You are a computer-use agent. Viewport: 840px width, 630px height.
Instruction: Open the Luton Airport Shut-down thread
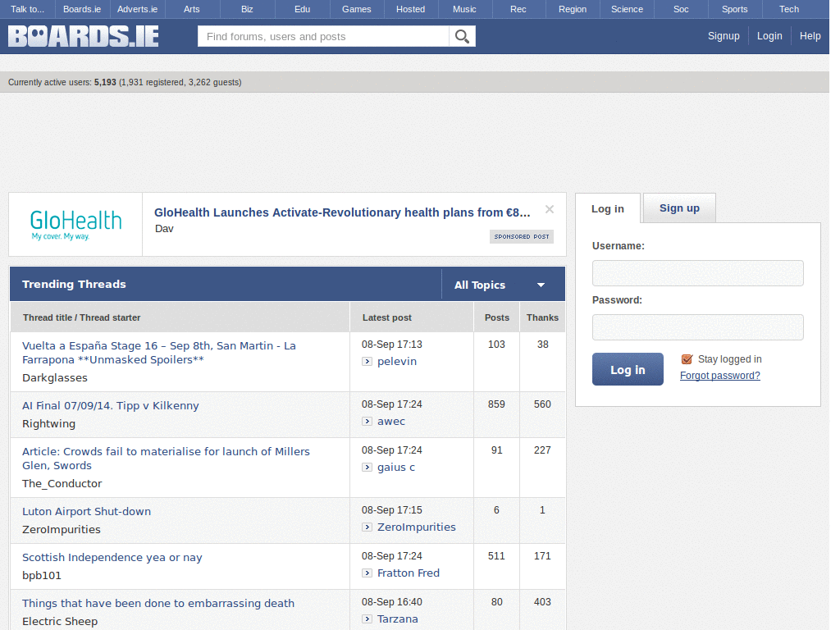click(86, 512)
